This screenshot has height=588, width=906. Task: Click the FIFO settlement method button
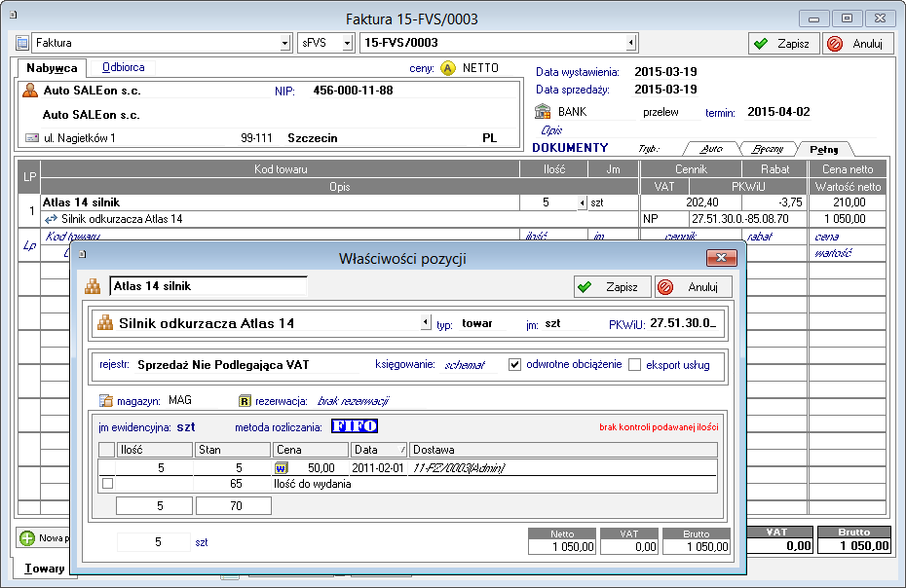[x=355, y=426]
